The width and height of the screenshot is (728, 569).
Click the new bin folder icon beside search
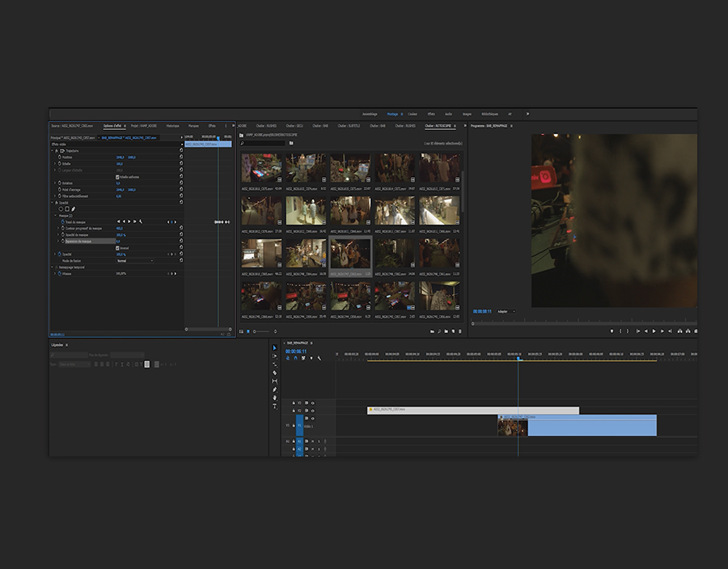tap(290, 143)
